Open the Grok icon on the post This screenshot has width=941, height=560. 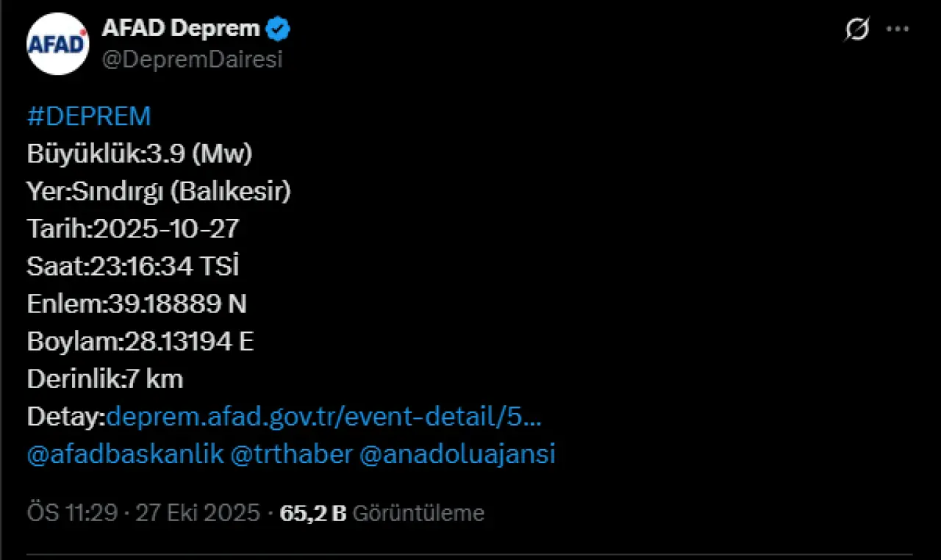point(856,30)
